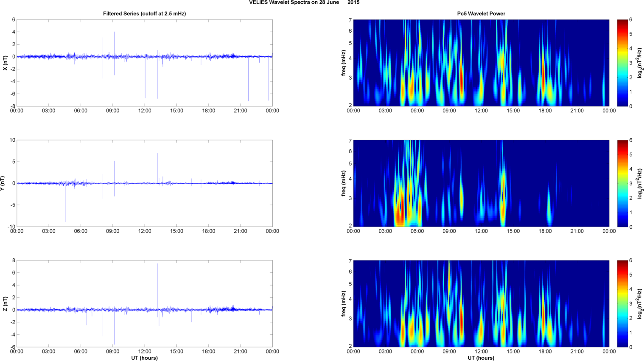Click the '12:00' tick under the Y series plot
The height and width of the screenshot is (361, 644).
[145, 231]
